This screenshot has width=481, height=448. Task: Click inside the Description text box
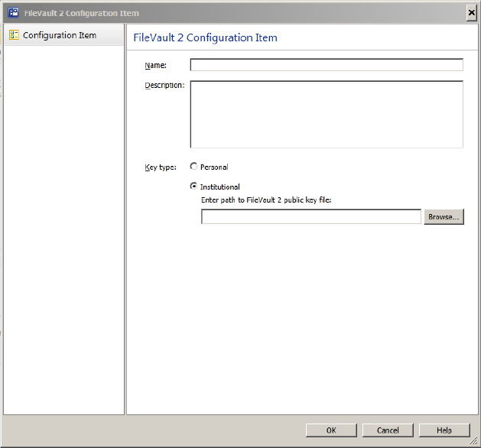tap(326, 114)
